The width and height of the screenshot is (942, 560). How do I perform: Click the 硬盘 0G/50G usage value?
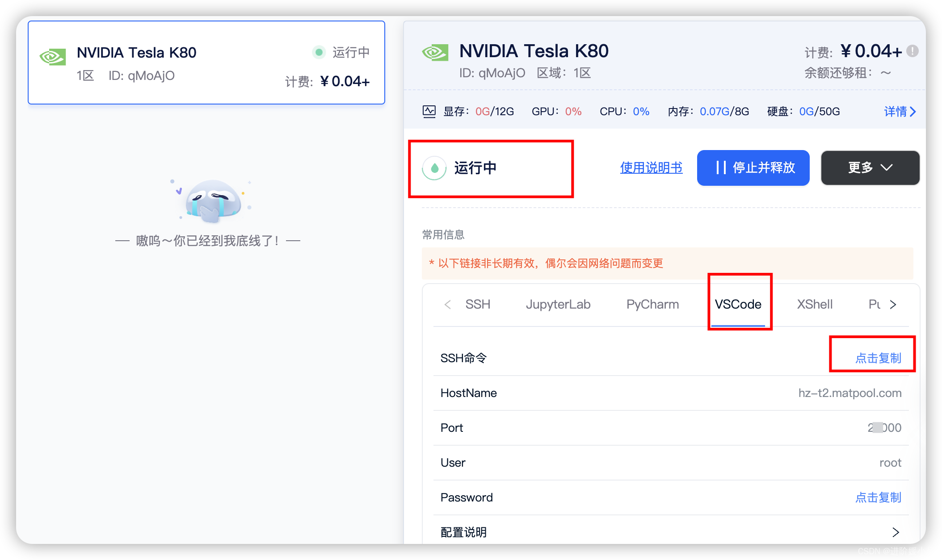(x=820, y=112)
